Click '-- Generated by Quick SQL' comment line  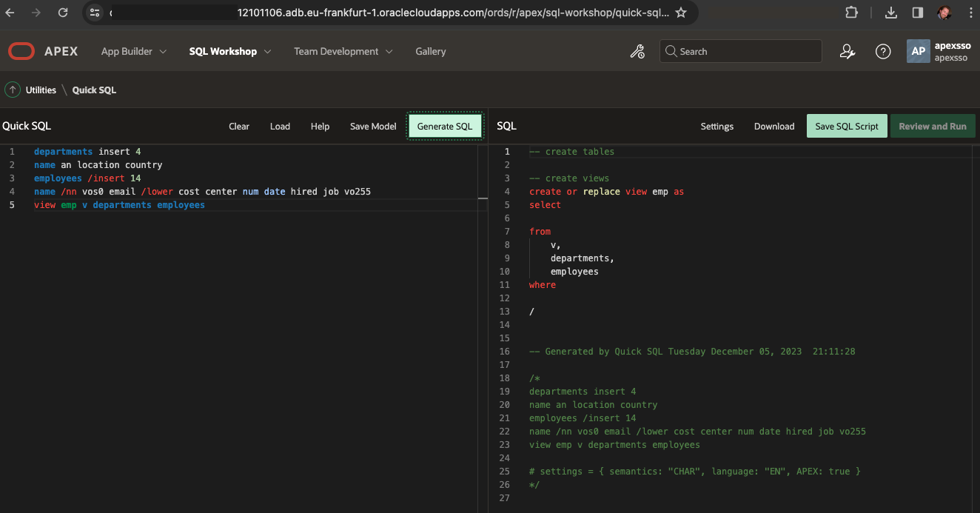[692, 352]
